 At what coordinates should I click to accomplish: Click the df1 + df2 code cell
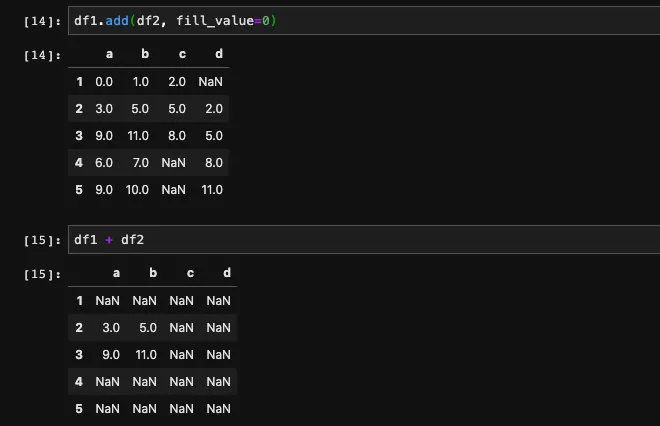click(x=364, y=240)
